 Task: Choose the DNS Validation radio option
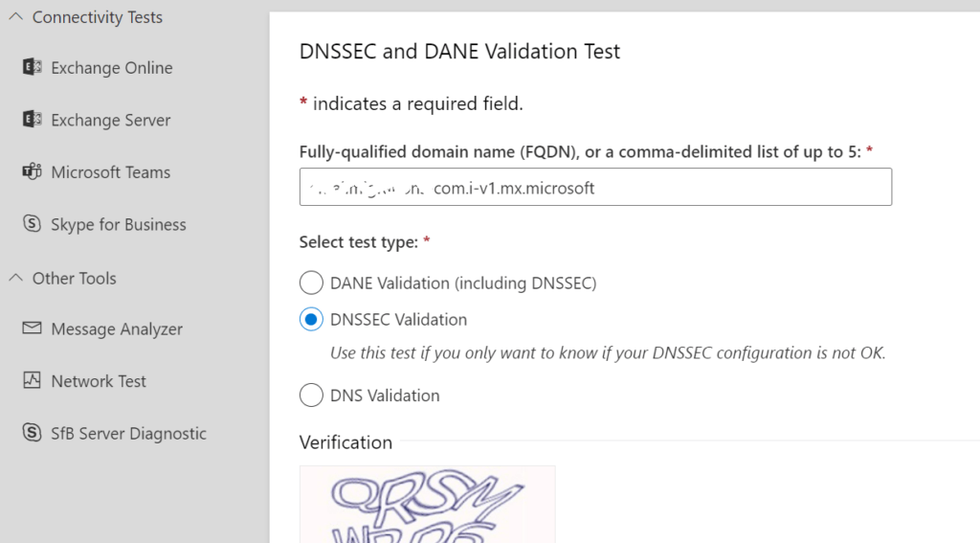pyautogui.click(x=311, y=396)
